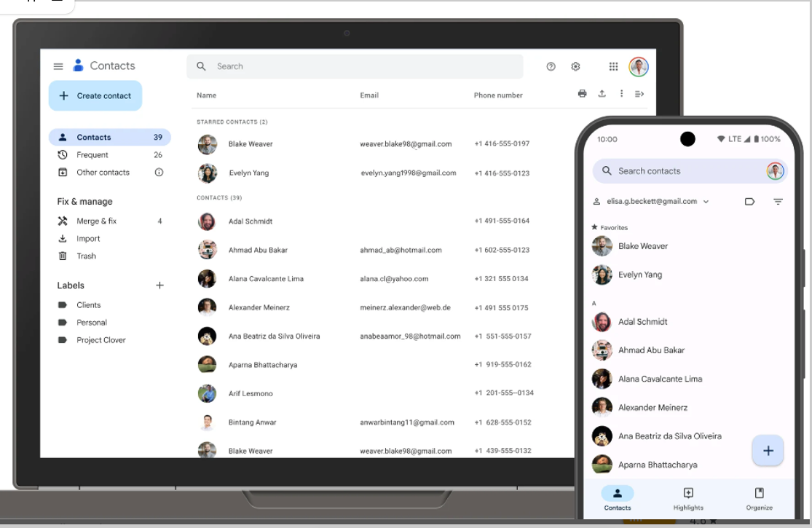Click the print contacts icon
Screen dimensions: 812x528
pyautogui.click(x=582, y=94)
